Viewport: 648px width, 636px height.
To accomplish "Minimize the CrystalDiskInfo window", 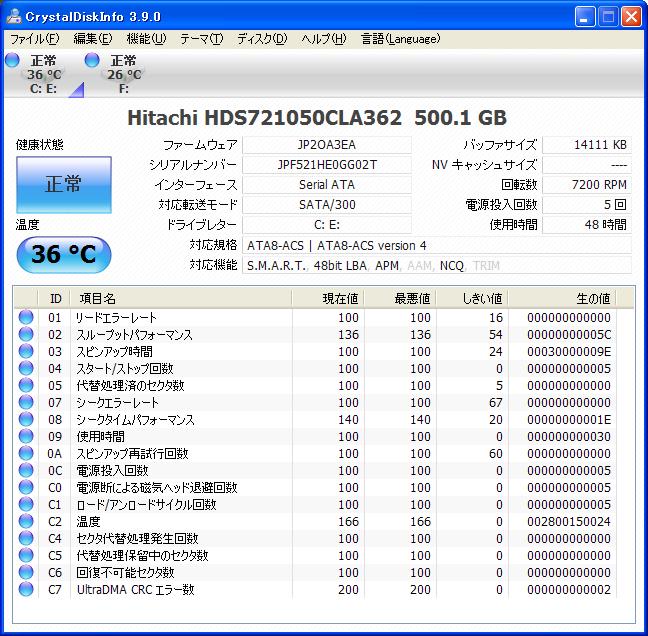I will (x=585, y=17).
